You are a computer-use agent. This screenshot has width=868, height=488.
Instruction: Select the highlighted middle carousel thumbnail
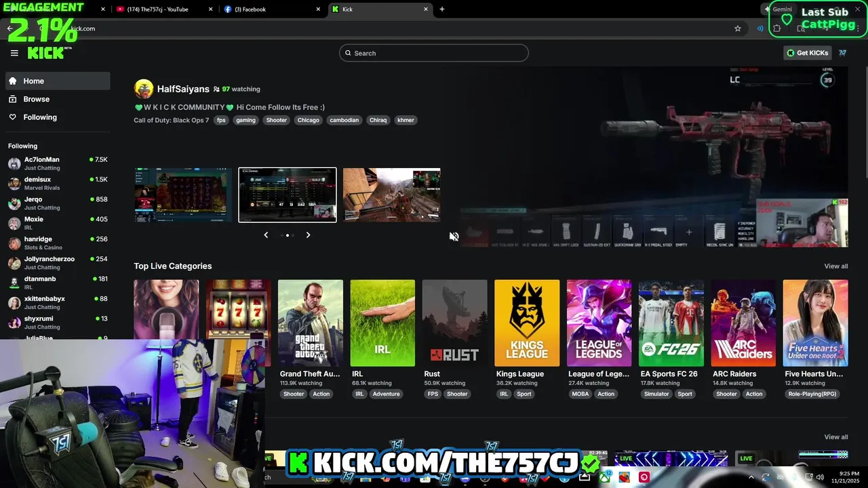tap(288, 195)
